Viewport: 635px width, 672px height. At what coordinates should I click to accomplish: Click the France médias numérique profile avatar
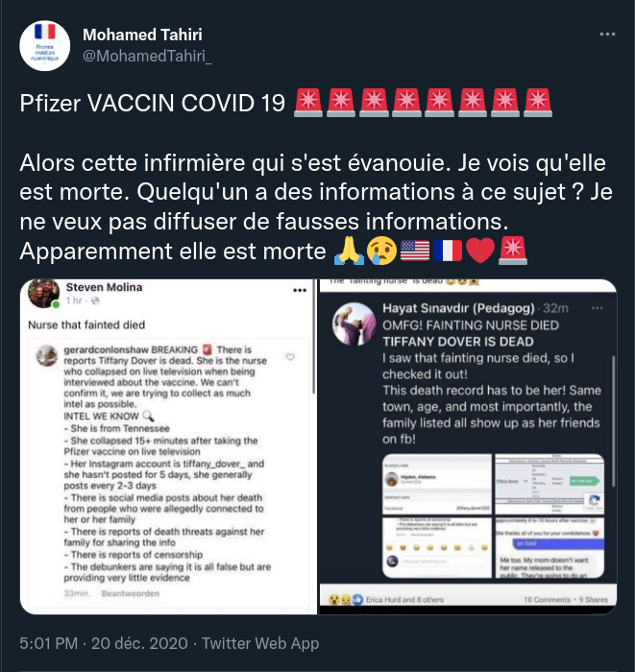click(44, 46)
